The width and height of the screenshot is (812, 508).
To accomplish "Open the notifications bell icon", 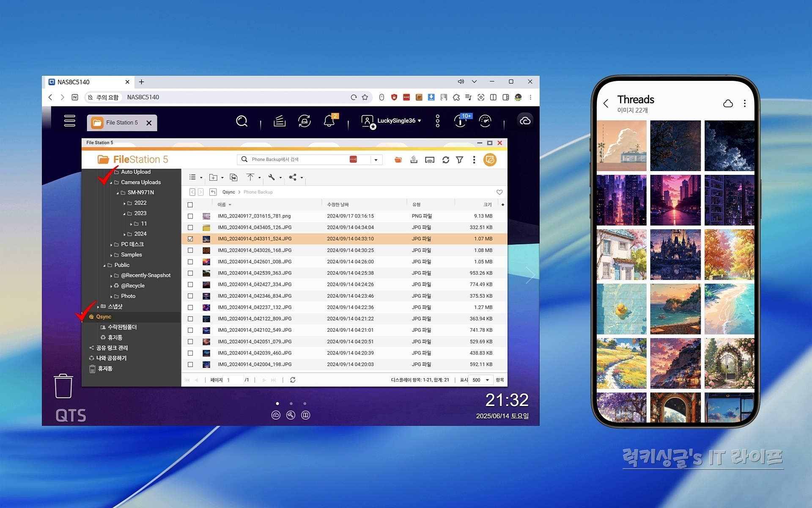I will (x=329, y=121).
